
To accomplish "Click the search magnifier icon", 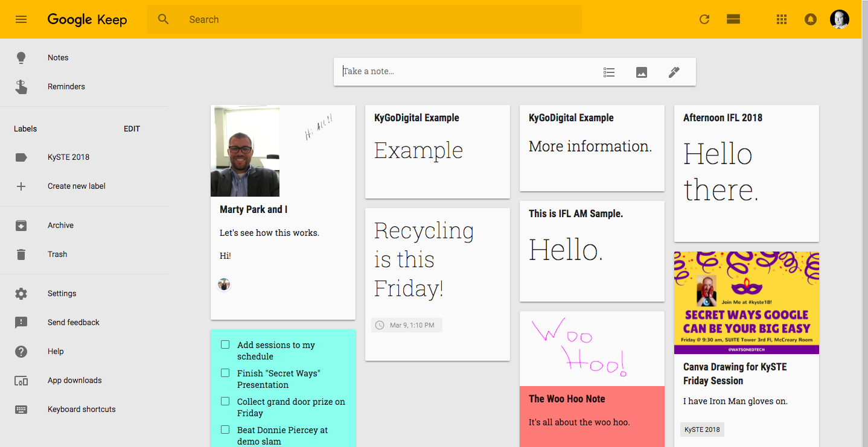I will point(164,19).
